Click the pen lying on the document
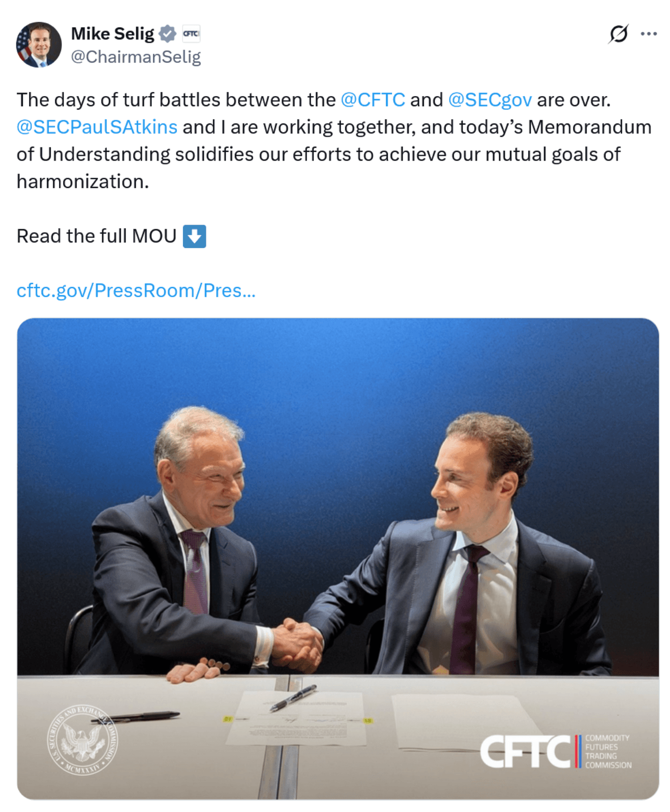Viewport: 670px width, 812px height. click(293, 697)
